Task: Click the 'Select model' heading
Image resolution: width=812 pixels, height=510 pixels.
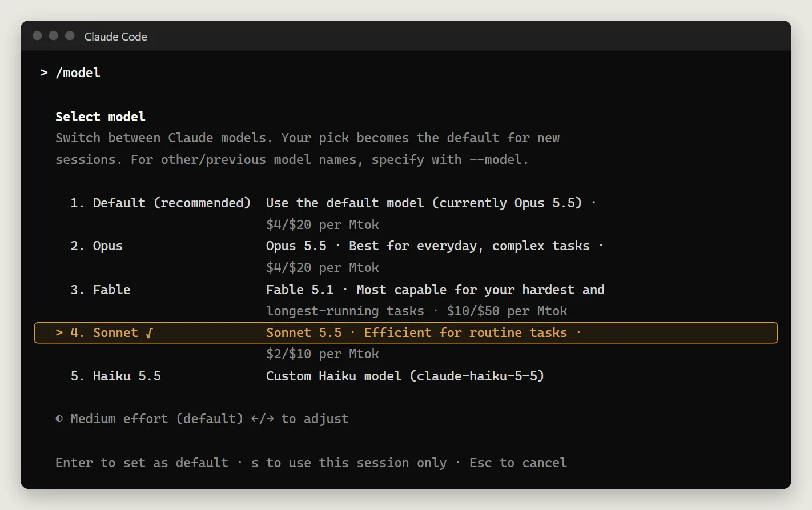Action: click(x=101, y=117)
